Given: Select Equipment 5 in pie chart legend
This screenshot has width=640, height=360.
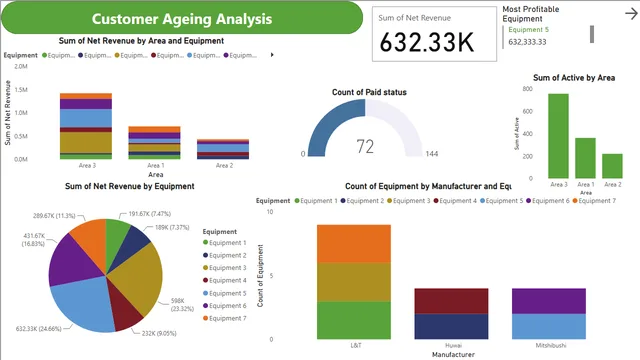Looking at the screenshot, I should (x=224, y=293).
